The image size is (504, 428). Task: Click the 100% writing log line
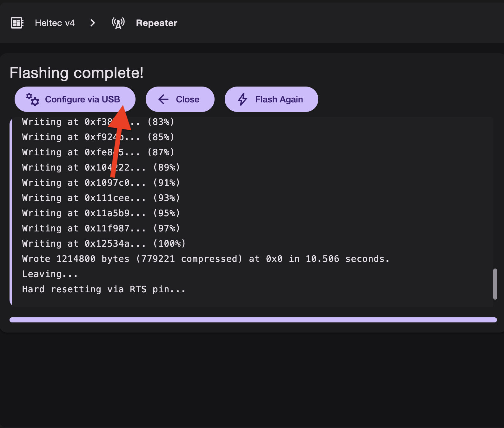tap(103, 243)
